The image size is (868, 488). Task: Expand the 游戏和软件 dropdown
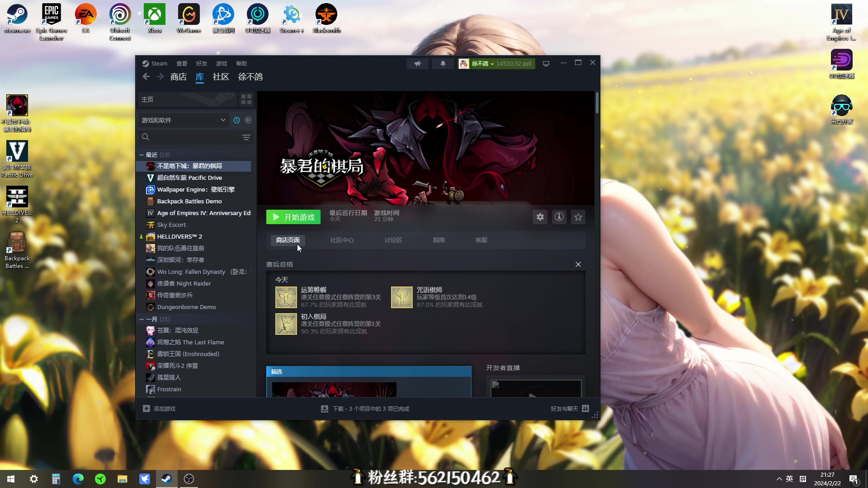(x=183, y=120)
